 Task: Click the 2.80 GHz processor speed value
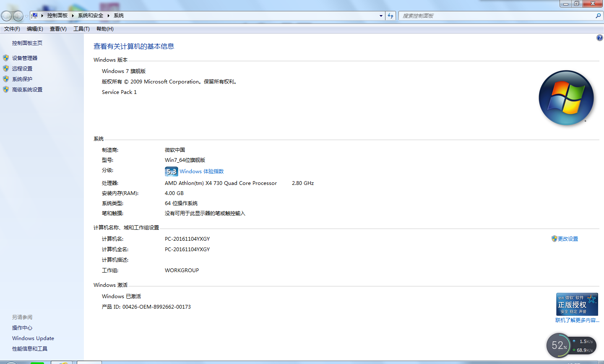[303, 183]
